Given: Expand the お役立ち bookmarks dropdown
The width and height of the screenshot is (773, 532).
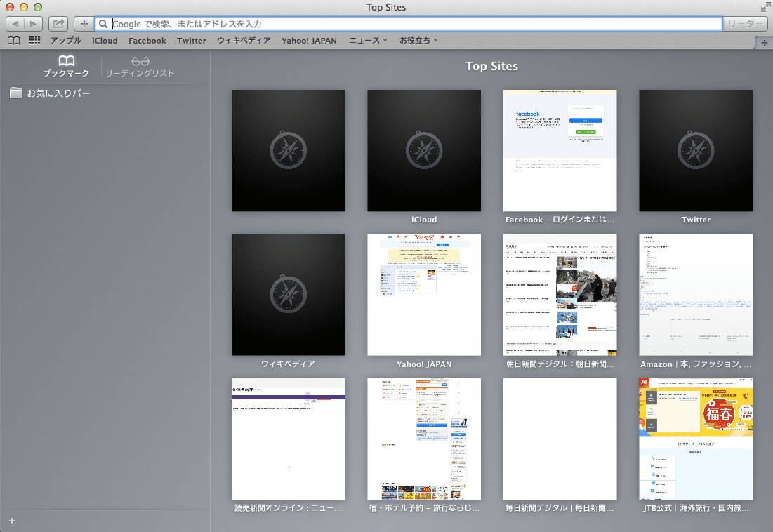Looking at the screenshot, I should tap(418, 41).
